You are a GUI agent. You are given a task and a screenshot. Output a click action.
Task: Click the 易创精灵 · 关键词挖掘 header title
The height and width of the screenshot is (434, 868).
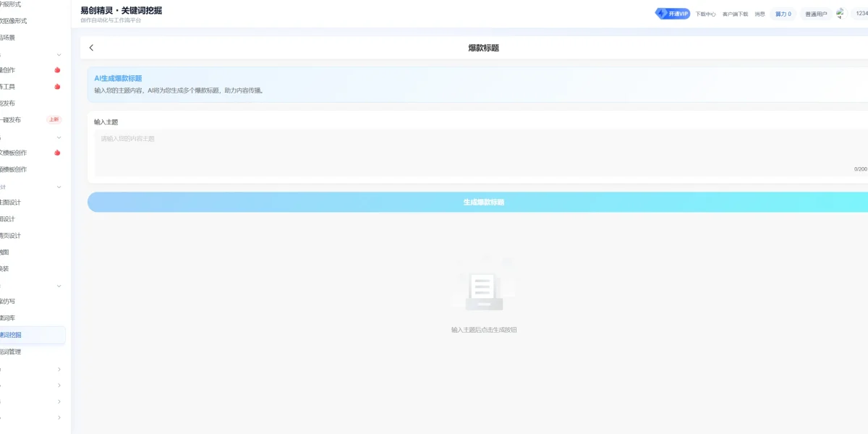[122, 10]
